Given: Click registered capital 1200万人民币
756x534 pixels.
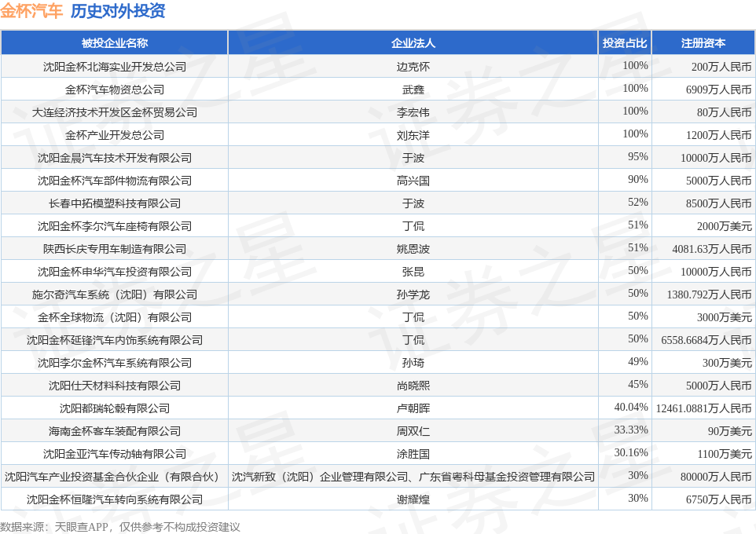Looking at the screenshot, I should 719,135.
